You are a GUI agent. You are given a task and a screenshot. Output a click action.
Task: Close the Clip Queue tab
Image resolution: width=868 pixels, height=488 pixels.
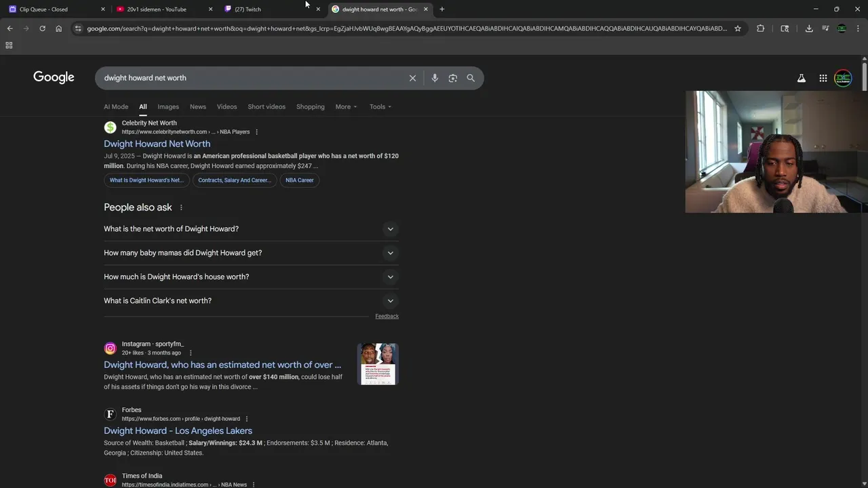coord(103,9)
